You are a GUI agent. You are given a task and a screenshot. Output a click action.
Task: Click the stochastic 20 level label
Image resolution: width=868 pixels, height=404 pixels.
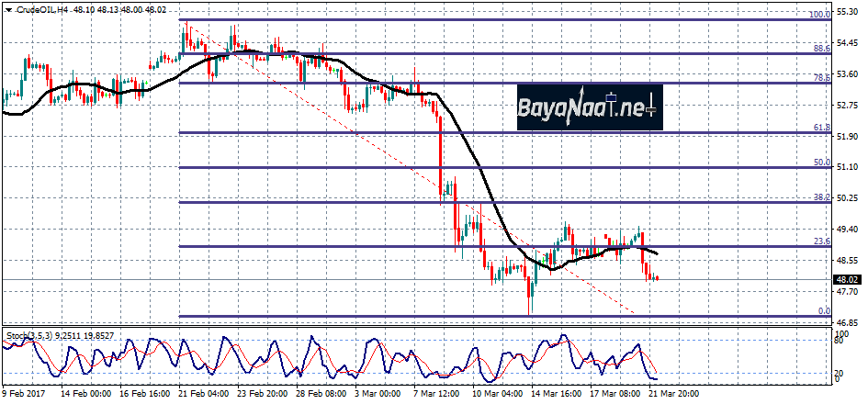pyautogui.click(x=840, y=375)
